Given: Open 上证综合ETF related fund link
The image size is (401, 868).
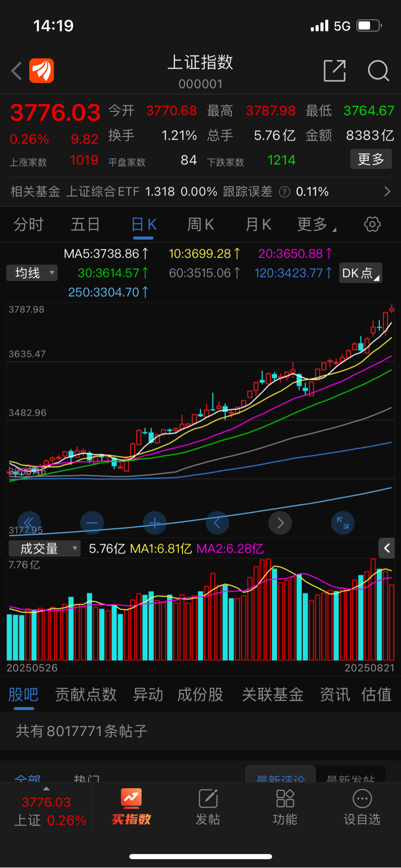Looking at the screenshot, I should pyautogui.click(x=103, y=192).
